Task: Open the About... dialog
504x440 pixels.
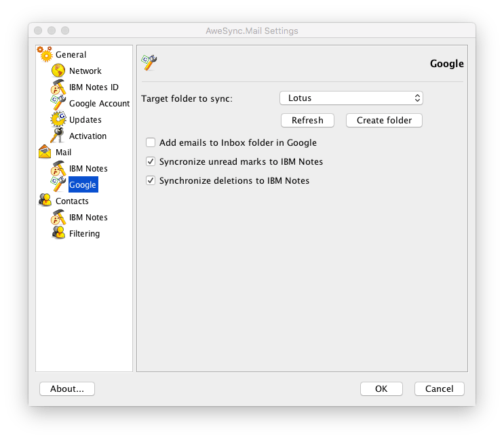Action: [67, 388]
